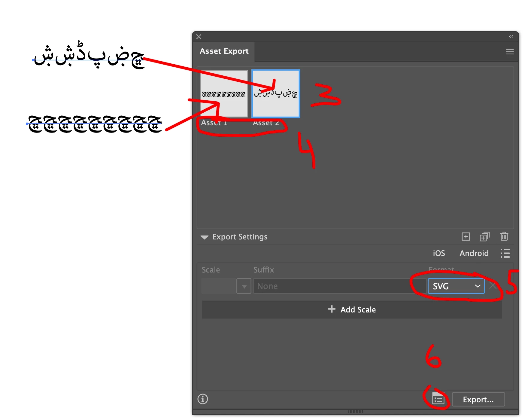Viewport: 528px width, 420px height.
Task: Close the Asset Export panel
Action: tap(199, 37)
